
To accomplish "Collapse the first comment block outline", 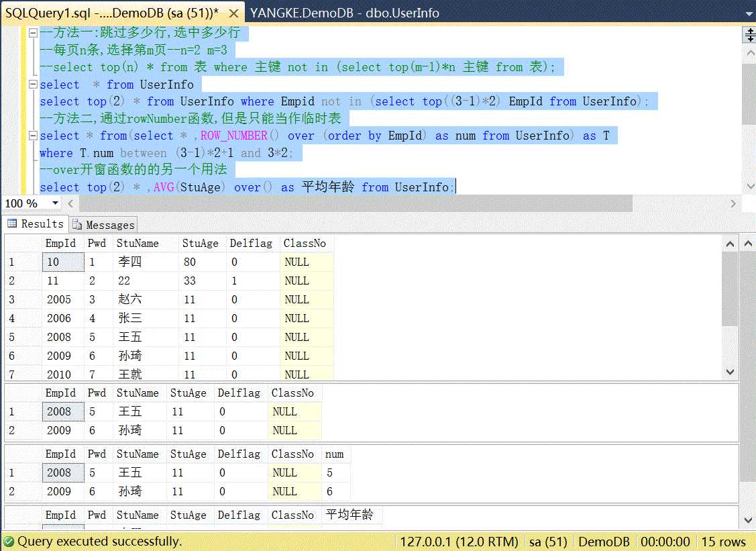I will [x=34, y=33].
